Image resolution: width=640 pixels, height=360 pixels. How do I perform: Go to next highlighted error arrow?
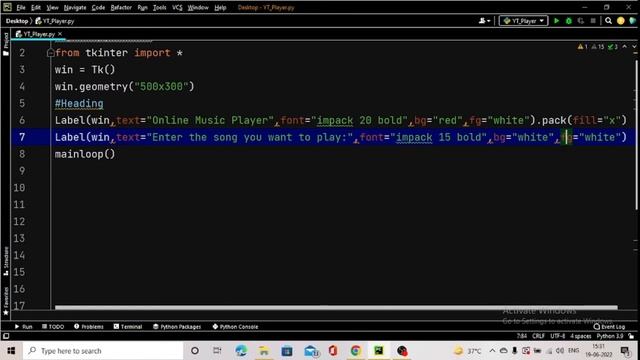pyautogui.click(x=634, y=47)
